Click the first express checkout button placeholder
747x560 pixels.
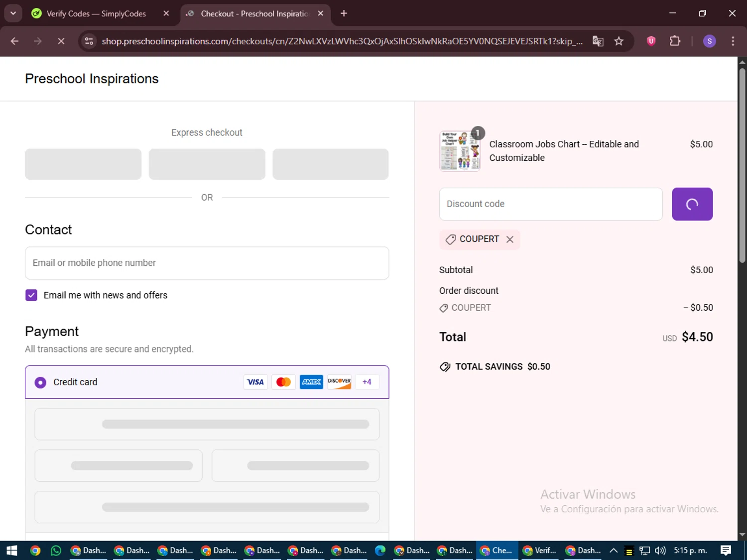(x=83, y=164)
